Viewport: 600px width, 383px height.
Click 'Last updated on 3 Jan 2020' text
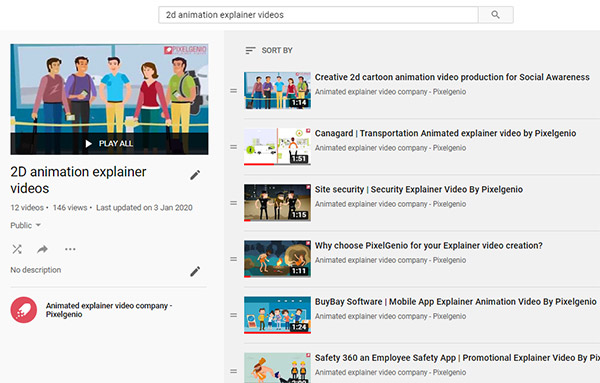pos(144,208)
